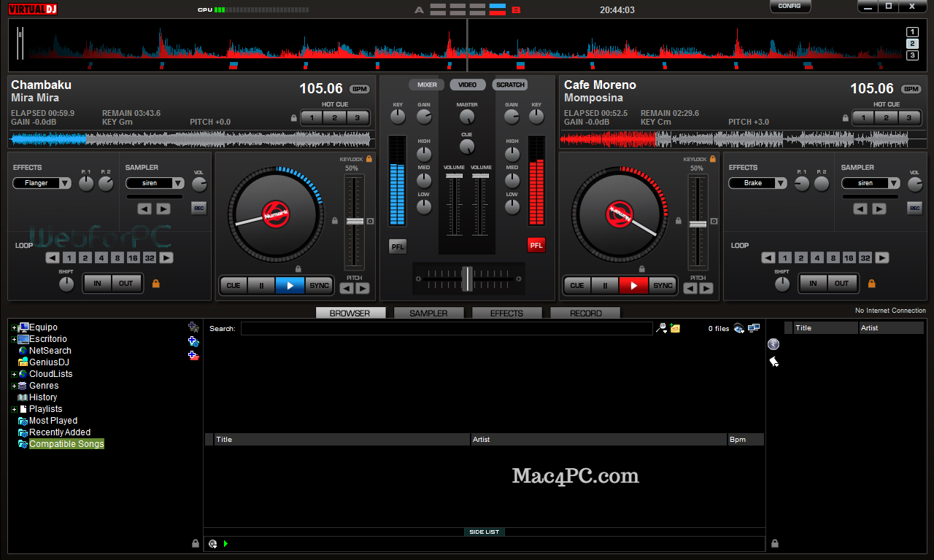Screen dimensions: 934x560
Task: Toggle browser folder lock icon
Action: (195, 543)
